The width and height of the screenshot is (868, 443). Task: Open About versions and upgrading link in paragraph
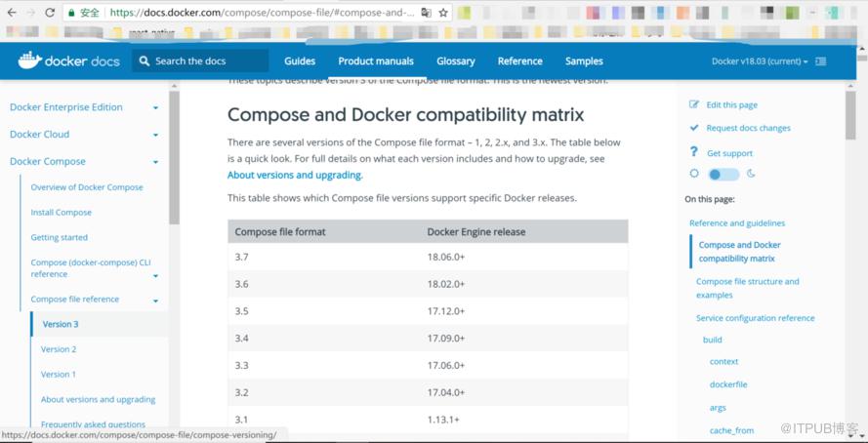click(295, 176)
